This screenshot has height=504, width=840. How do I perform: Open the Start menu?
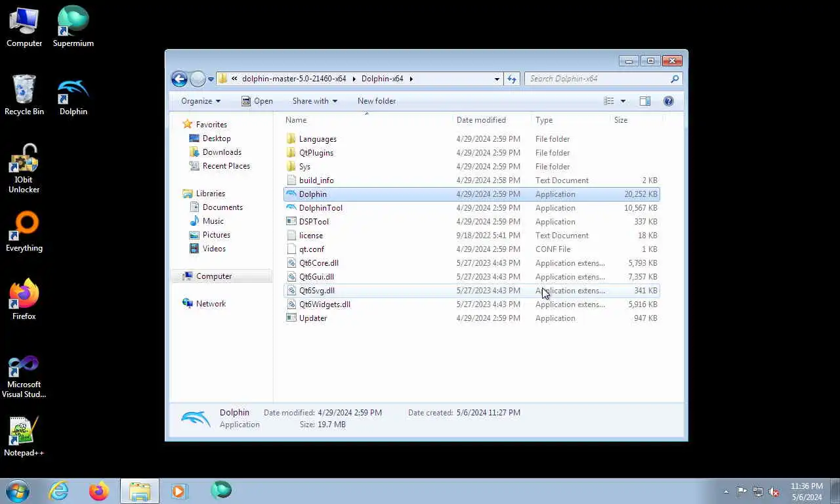coord(18,491)
